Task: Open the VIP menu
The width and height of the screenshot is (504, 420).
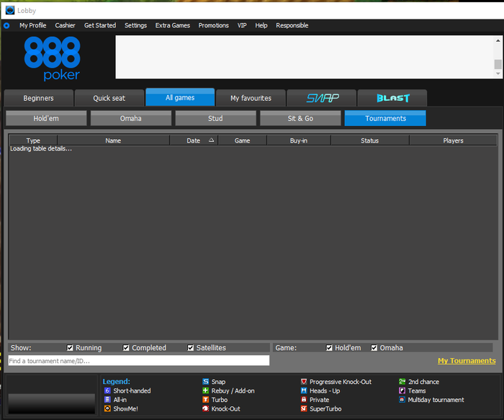Action: tap(242, 25)
